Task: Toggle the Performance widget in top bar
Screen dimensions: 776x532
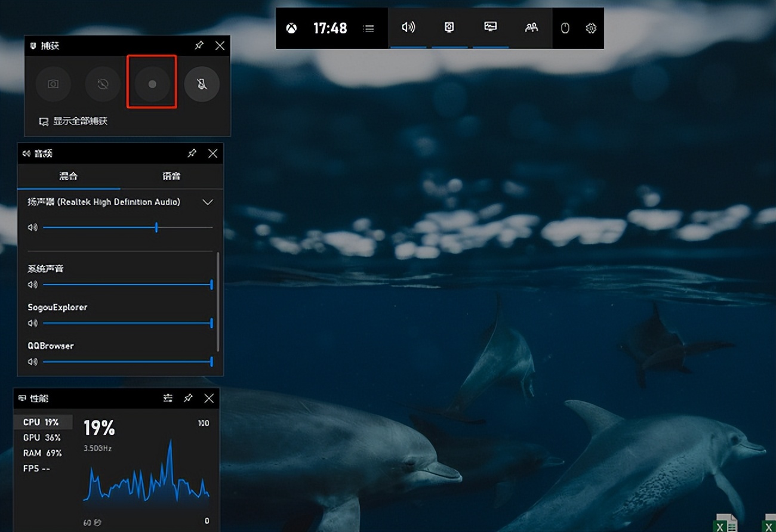Action: (x=490, y=27)
